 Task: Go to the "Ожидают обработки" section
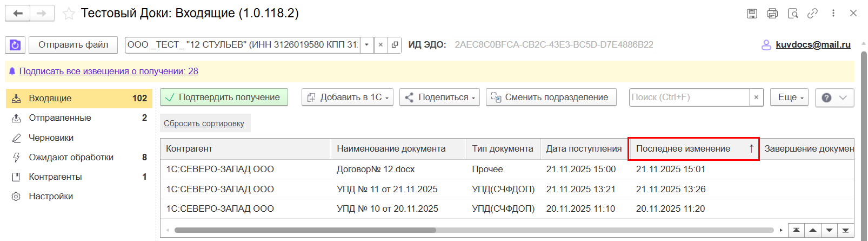pyautogui.click(x=71, y=158)
